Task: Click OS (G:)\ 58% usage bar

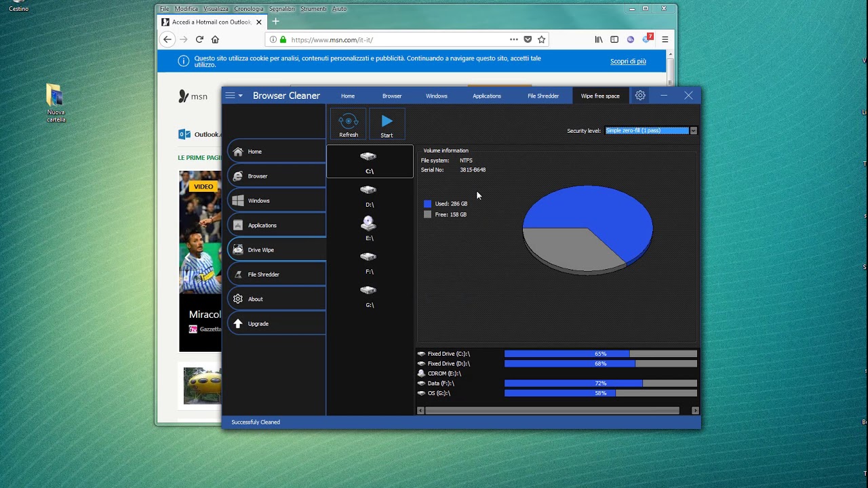Action: 601,393
